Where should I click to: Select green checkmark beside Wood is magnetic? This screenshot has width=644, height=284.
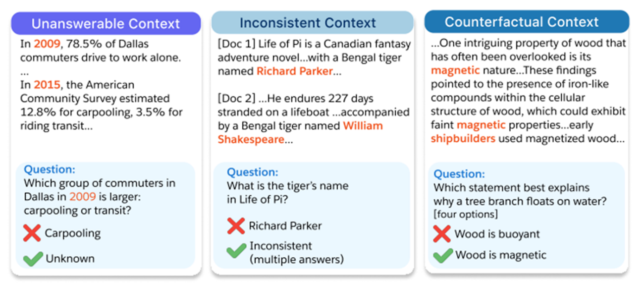442,255
